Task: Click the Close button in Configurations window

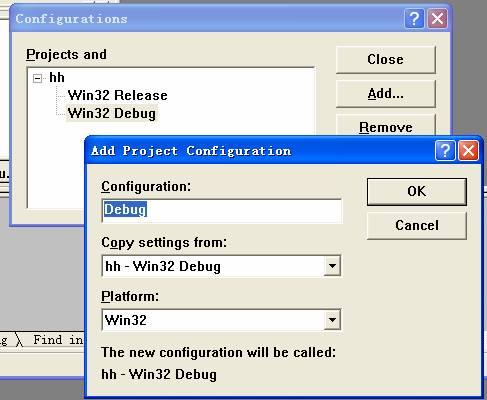Action: pos(386,60)
